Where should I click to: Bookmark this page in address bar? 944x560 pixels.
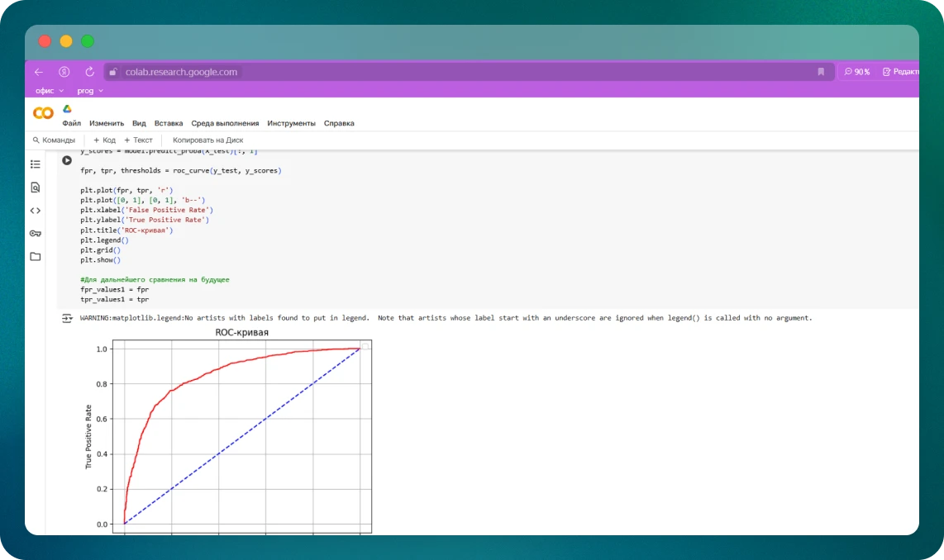tap(821, 72)
